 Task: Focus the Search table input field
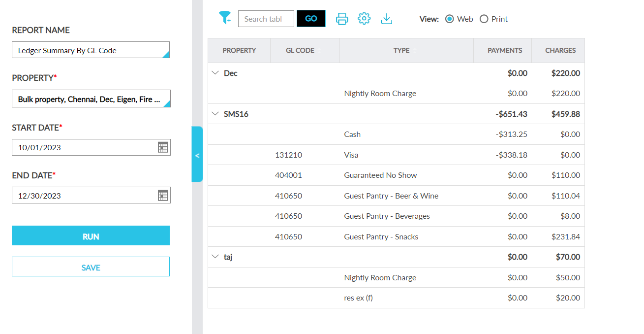click(x=266, y=19)
